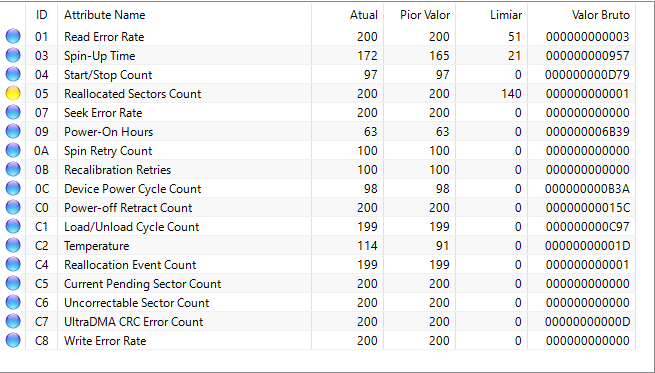Click the status icon for Write Error Rate
Image resolution: width=655 pixels, height=373 pixels.
coord(13,340)
